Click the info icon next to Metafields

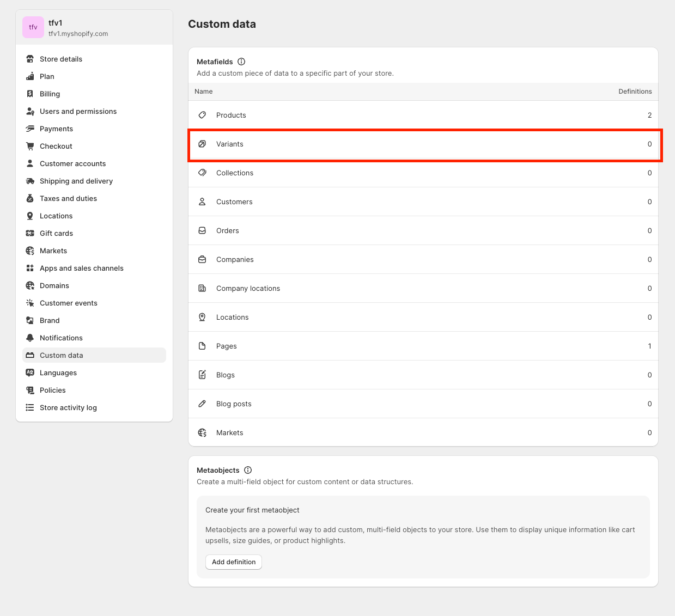pos(241,62)
